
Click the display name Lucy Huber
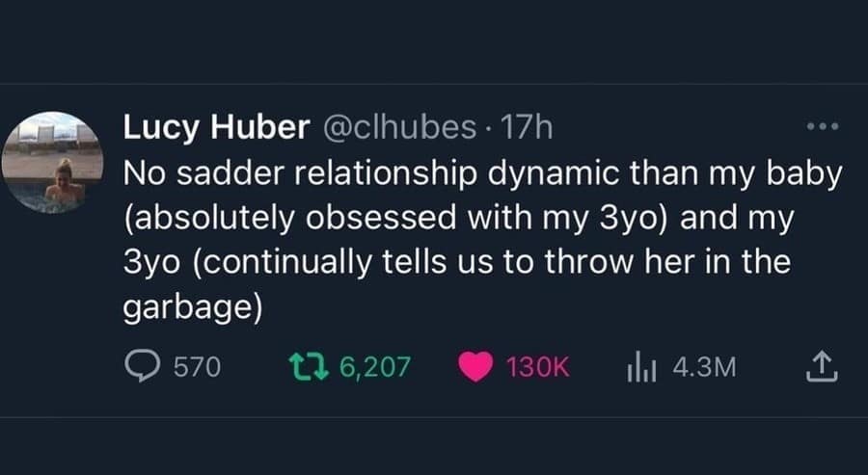pos(216,126)
